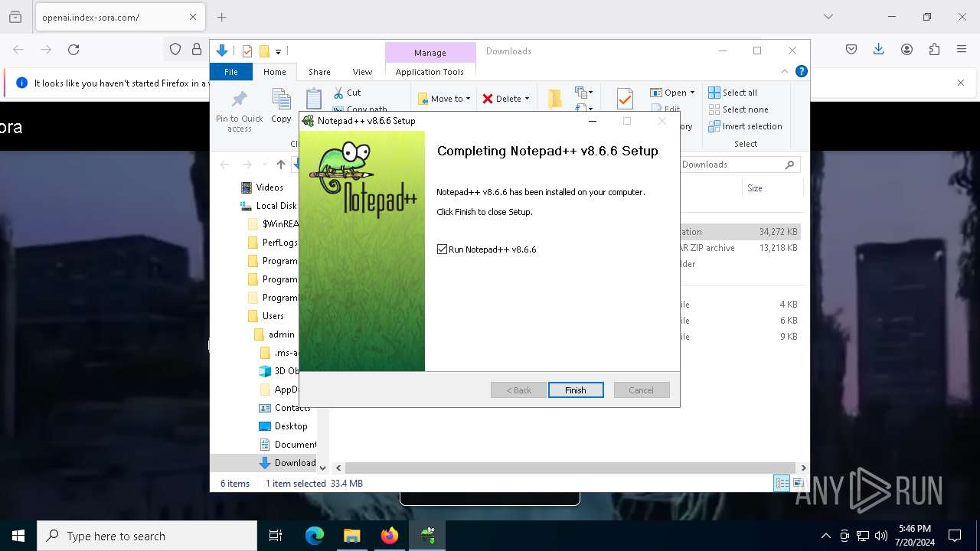Select Videos in navigation tree
This screenshot has width=980, height=551.
click(x=269, y=187)
